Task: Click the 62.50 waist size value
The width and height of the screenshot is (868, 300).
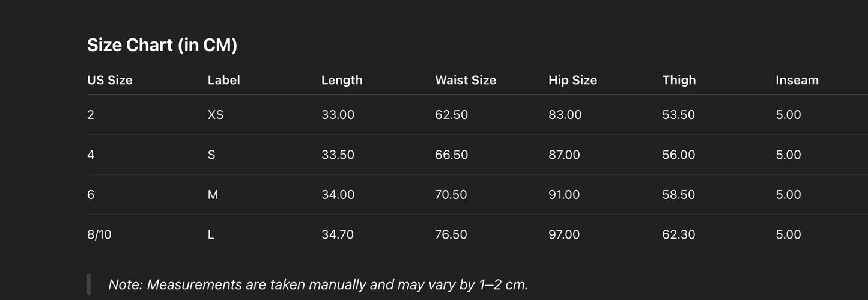Action: 451,115
